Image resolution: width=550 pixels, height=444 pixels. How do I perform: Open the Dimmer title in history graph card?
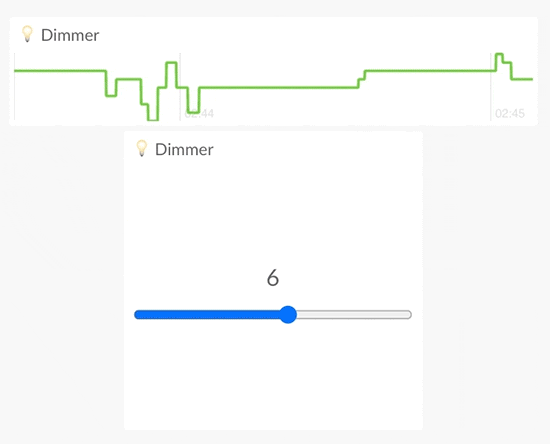coord(70,35)
